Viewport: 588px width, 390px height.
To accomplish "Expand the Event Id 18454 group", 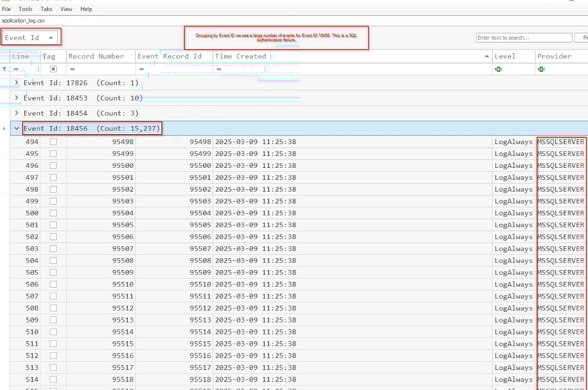I will 16,112.
